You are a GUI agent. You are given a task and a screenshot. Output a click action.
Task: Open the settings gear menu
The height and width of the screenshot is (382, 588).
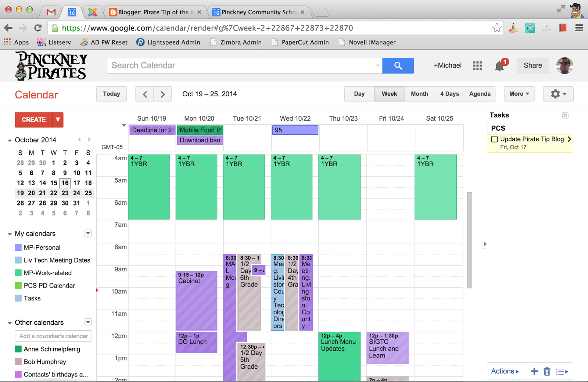pyautogui.click(x=558, y=94)
